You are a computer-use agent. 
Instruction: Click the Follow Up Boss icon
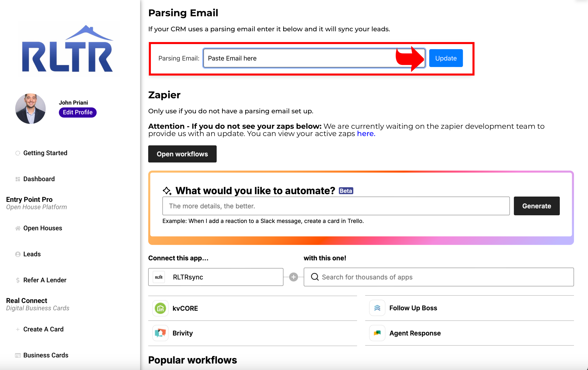[377, 308]
